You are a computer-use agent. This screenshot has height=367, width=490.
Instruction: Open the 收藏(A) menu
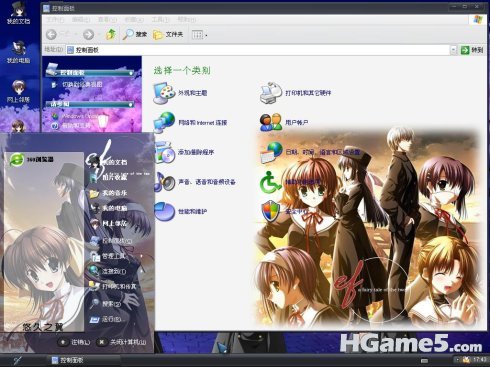pyautogui.click(x=134, y=20)
